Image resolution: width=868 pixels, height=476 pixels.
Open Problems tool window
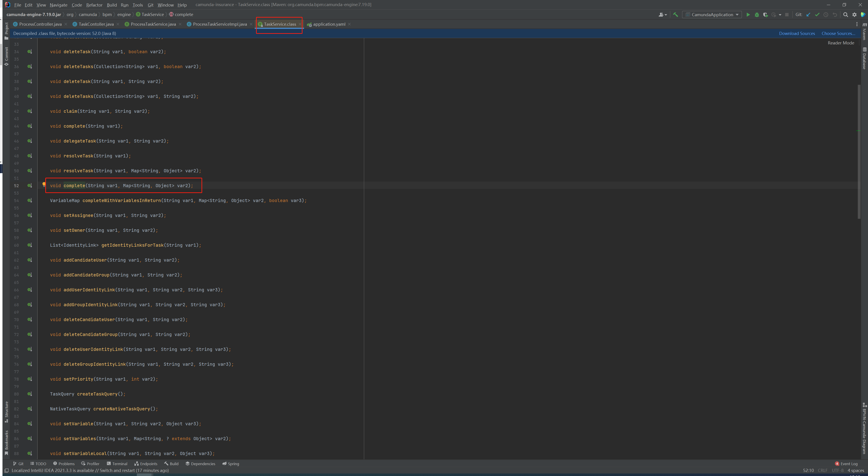coord(64,464)
